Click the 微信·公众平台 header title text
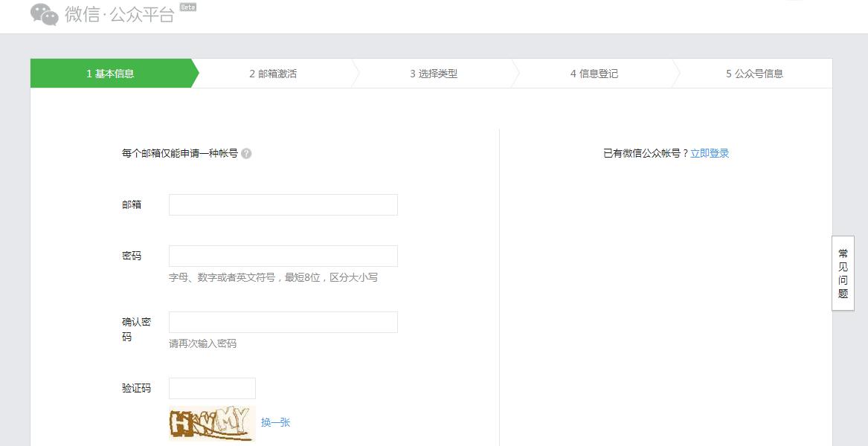 (x=119, y=14)
